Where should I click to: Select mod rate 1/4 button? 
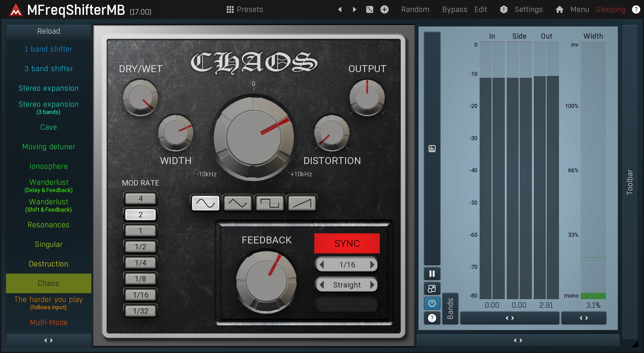pyautogui.click(x=140, y=263)
